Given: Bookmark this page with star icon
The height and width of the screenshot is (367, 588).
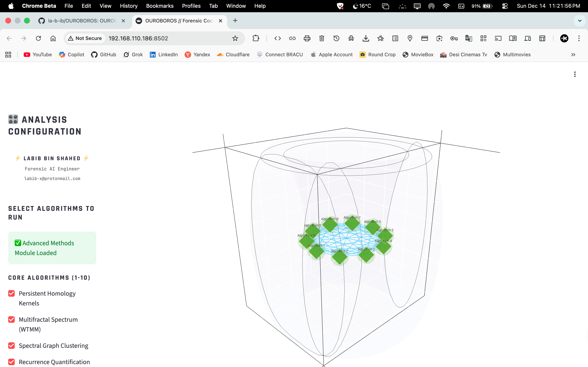Looking at the screenshot, I should point(235,38).
